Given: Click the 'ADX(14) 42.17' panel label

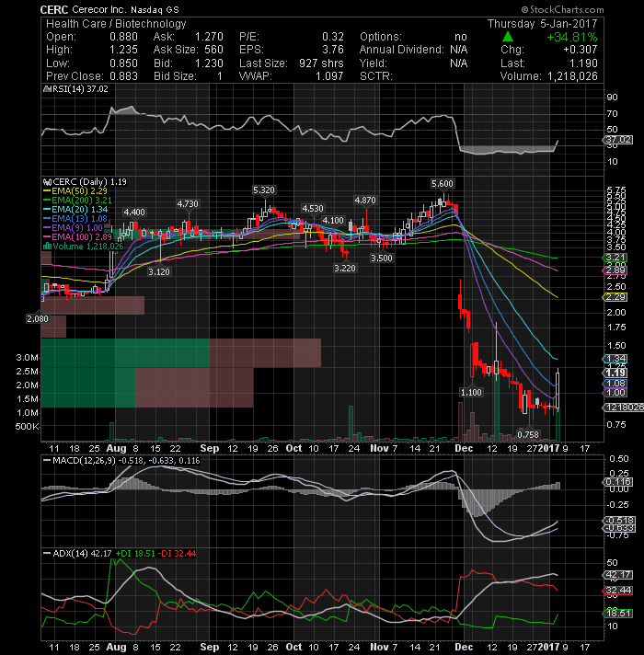Looking at the screenshot, I should [x=82, y=554].
